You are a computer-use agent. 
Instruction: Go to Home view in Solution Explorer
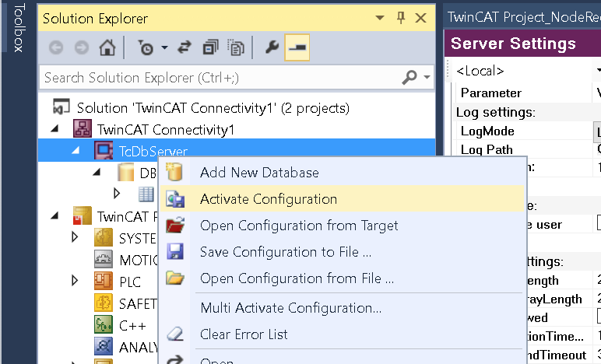[x=107, y=48]
